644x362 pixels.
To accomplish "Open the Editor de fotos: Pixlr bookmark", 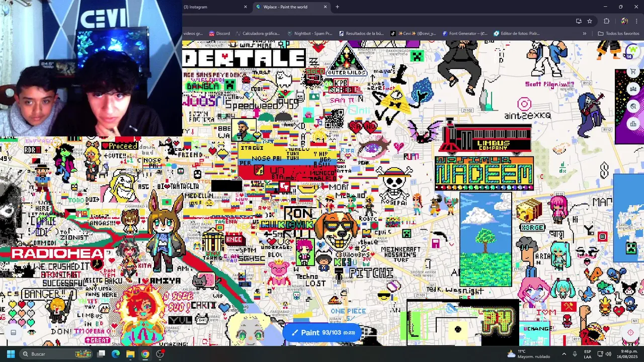I will point(517,34).
